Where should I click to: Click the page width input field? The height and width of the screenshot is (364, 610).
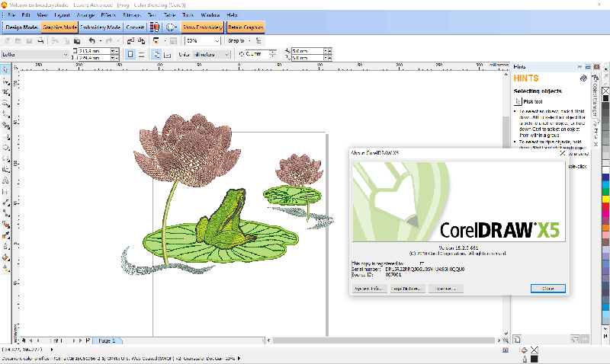tap(94, 51)
